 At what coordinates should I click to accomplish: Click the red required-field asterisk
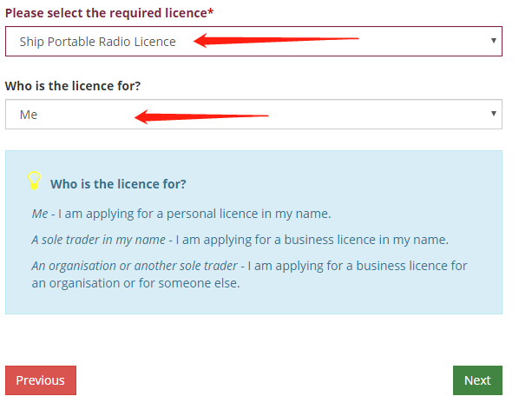pyautogui.click(x=211, y=12)
